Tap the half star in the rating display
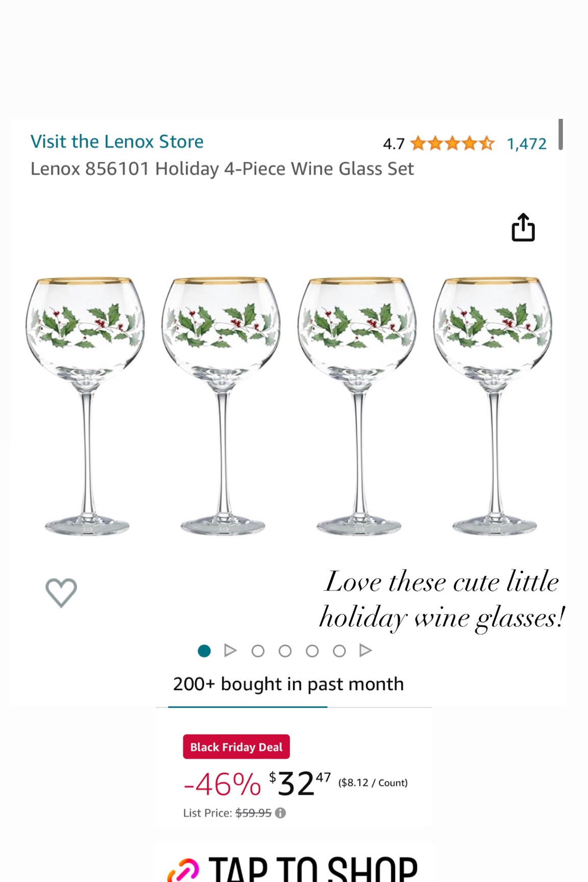 pyautogui.click(x=486, y=143)
